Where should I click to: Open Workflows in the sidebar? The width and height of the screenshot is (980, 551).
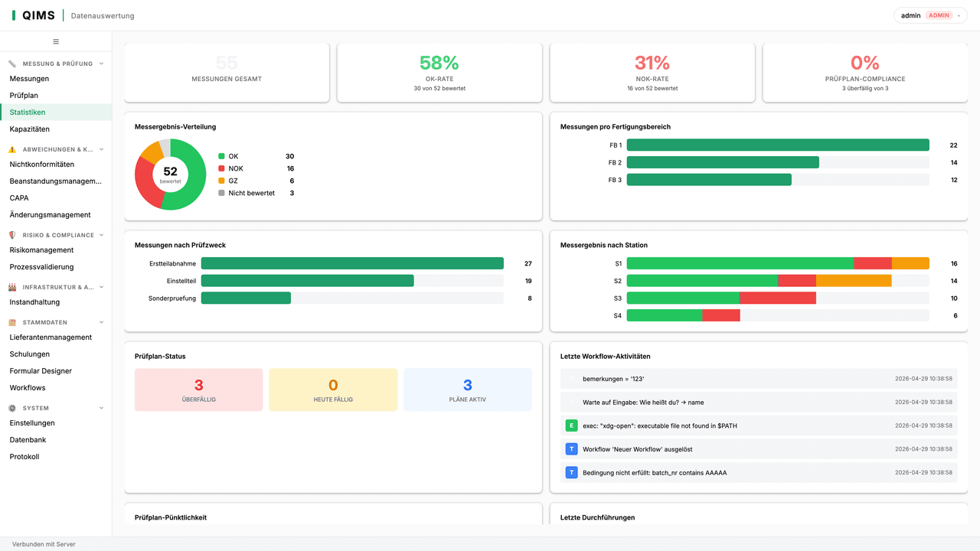pos(56,388)
